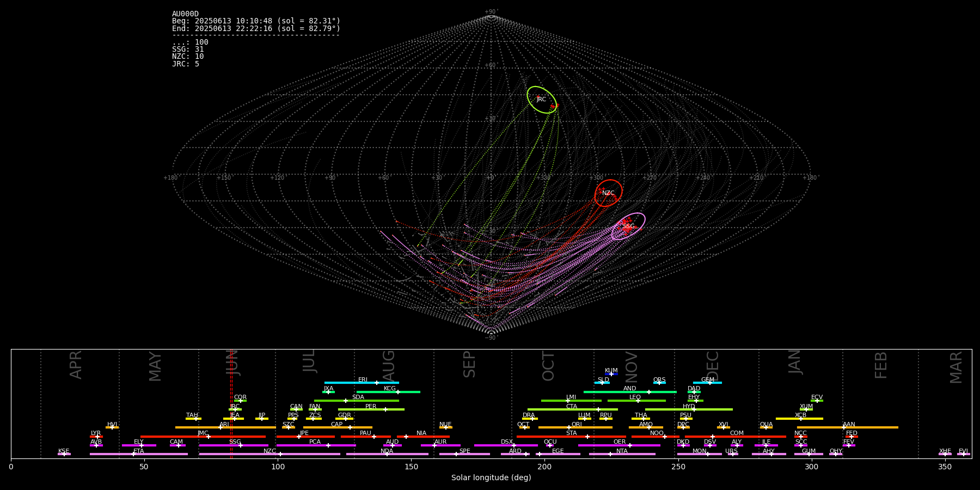This screenshot has width=980, height=490.
Task: Select the COM shower label in timeline
Action: pyautogui.click(x=737, y=433)
